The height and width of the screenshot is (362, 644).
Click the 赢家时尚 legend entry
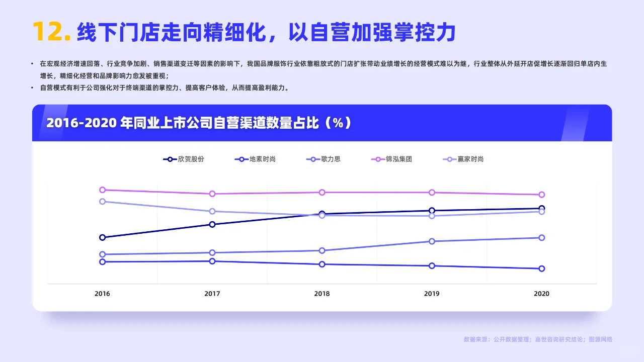[463, 159]
